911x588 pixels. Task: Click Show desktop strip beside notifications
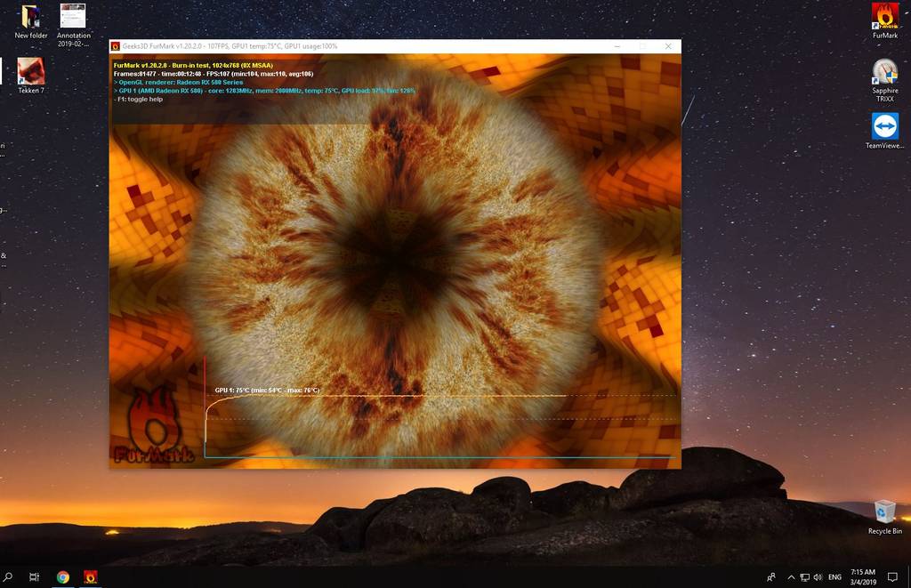909,577
